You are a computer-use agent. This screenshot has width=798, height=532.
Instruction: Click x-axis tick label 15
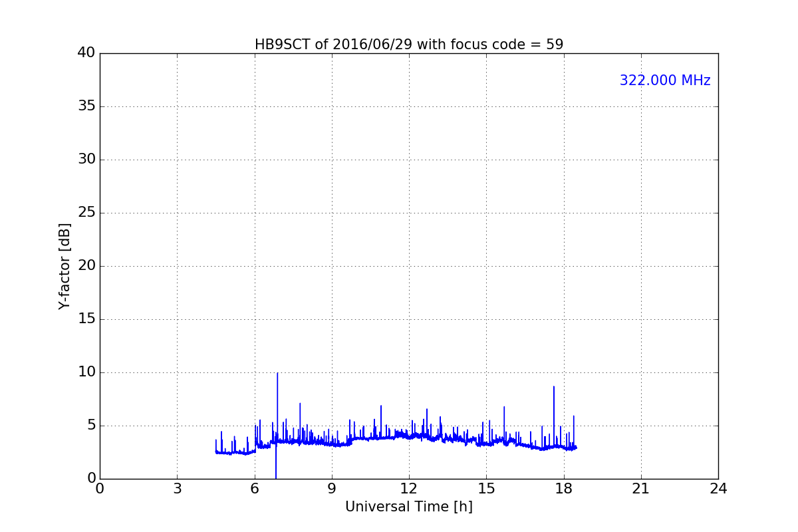[486, 489]
